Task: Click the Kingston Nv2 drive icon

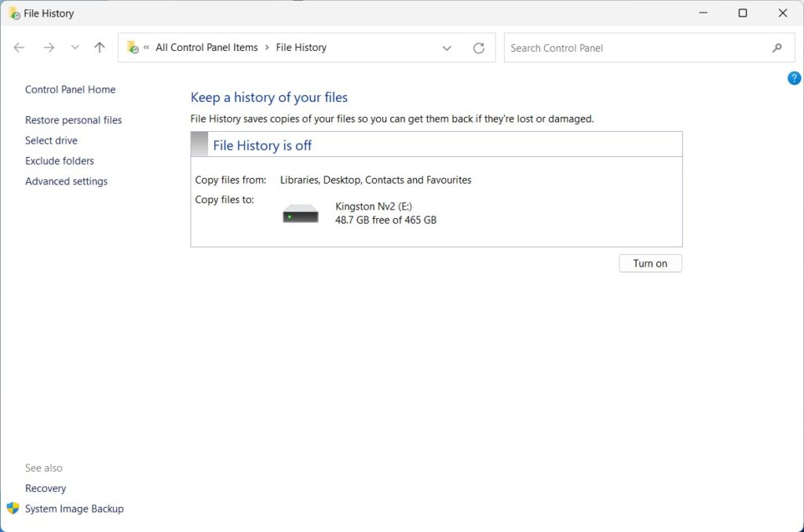Action: 301,213
